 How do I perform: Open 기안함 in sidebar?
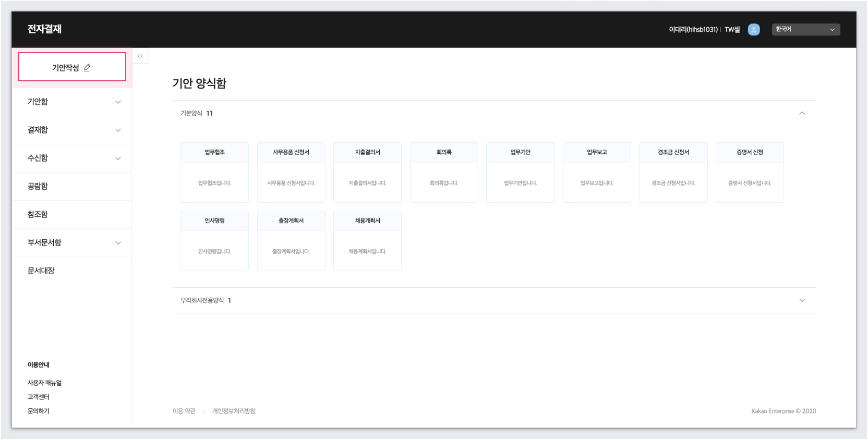click(72, 102)
